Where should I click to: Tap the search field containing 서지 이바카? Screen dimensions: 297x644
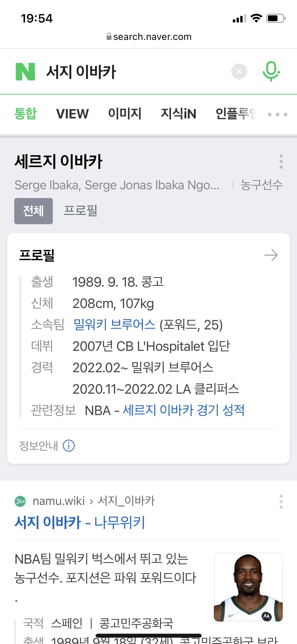[132, 72]
